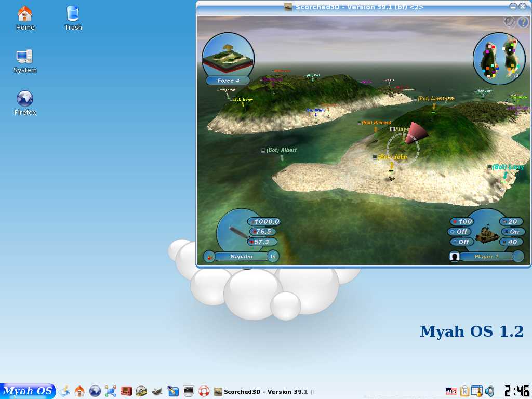Click the weapon fire icon beside Napalm
This screenshot has width=532, height=399.
(209, 257)
